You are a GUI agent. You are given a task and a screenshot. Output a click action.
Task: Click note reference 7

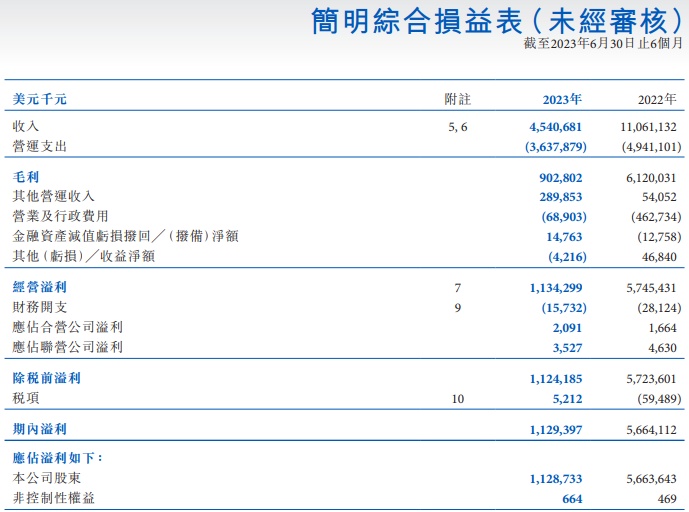click(x=458, y=288)
